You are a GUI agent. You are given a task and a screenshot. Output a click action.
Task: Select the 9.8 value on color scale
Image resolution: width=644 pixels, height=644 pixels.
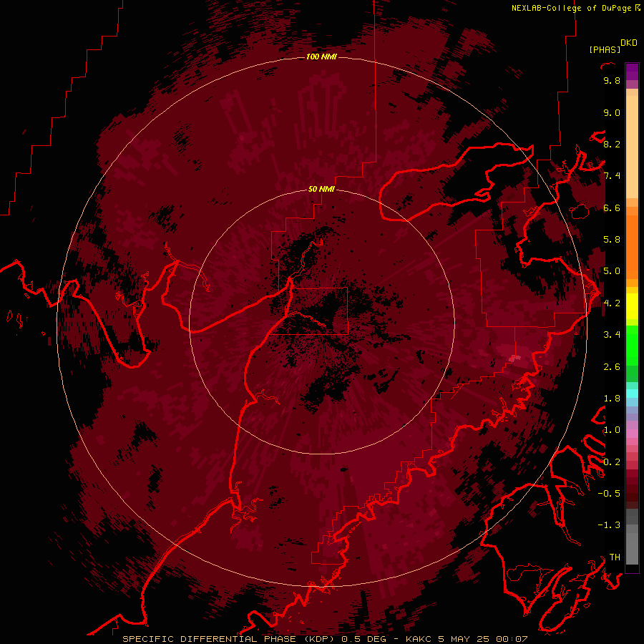tap(612, 80)
